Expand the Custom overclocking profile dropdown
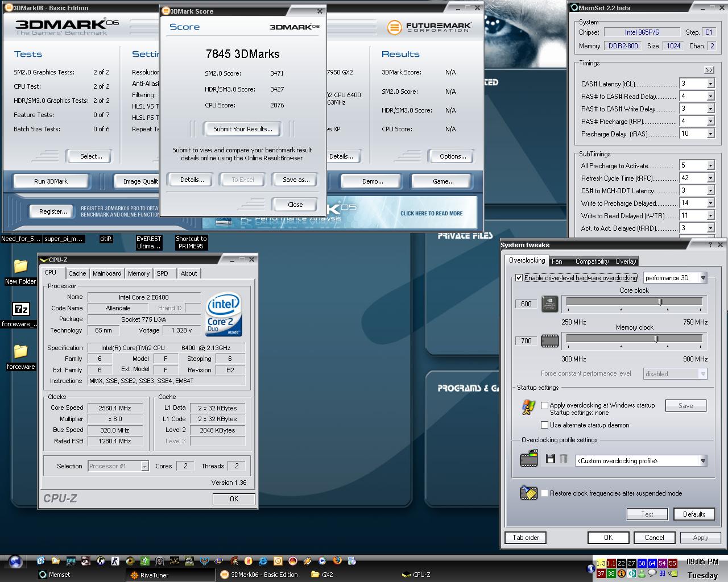Screen dimensions: 728x582 (703, 461)
